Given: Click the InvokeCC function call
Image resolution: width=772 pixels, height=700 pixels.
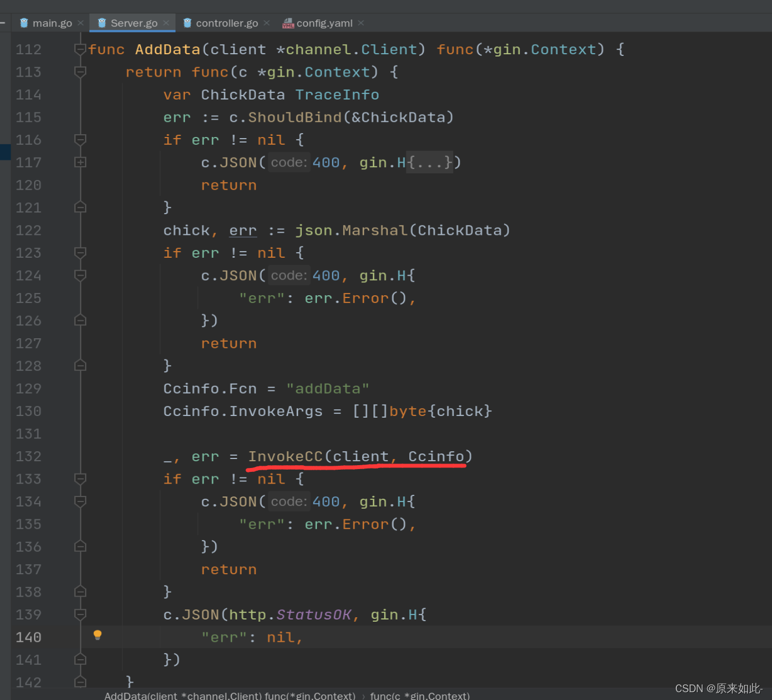Looking at the screenshot, I should tap(286, 456).
